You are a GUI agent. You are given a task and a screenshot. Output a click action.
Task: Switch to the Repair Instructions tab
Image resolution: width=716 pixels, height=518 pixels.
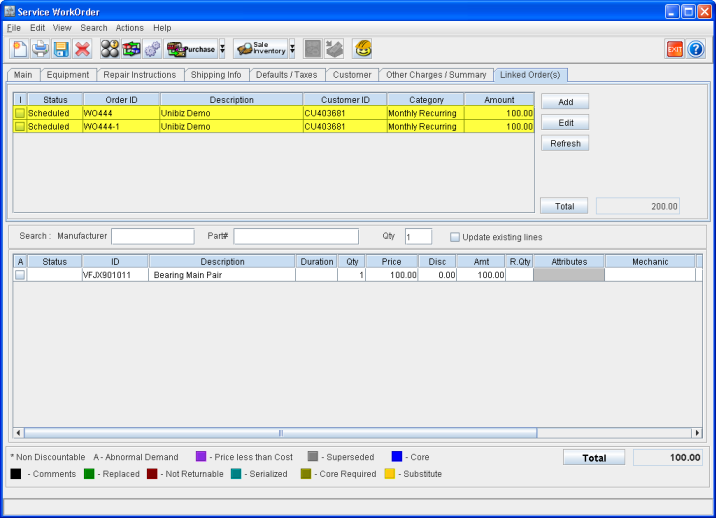point(140,75)
